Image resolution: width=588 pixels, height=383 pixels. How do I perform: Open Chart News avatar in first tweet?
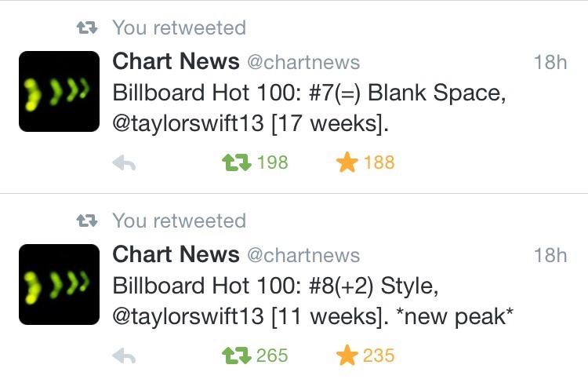coord(60,91)
